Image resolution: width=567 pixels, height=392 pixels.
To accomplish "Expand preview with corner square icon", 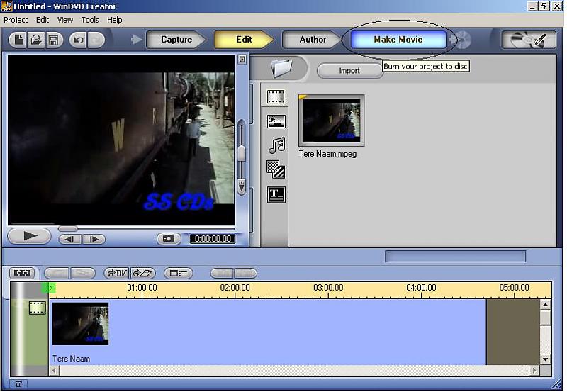I will (x=242, y=60).
